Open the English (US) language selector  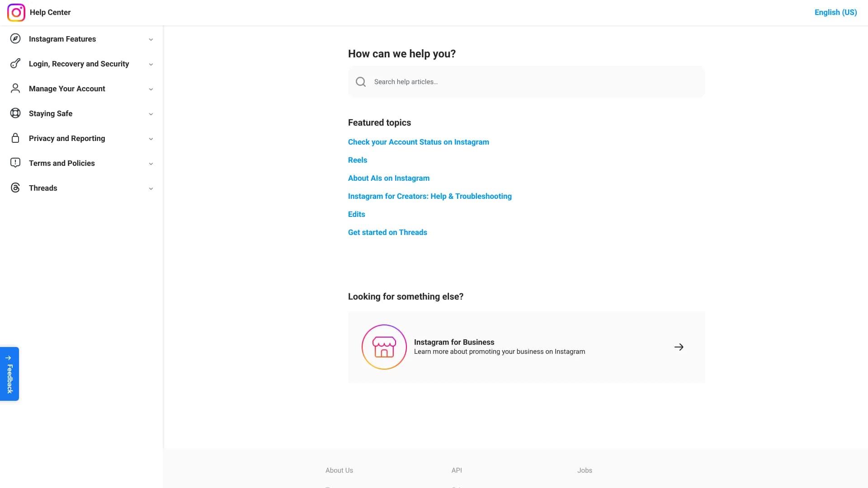coord(835,12)
